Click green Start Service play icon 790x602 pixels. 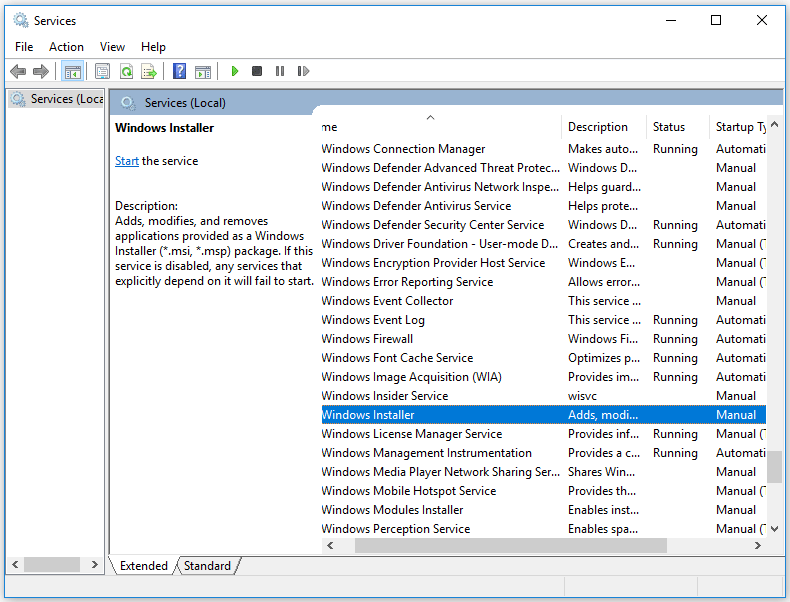point(234,72)
